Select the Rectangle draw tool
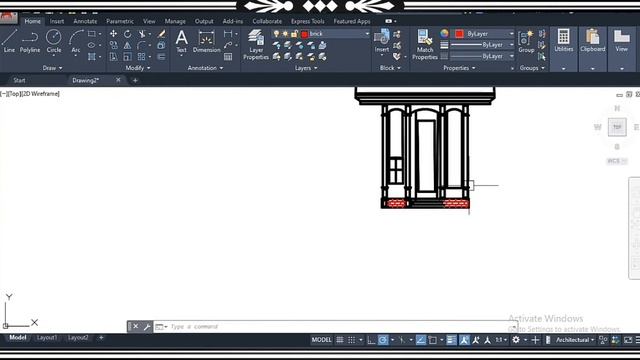Screen dimensions: 640x360 coord(92,34)
